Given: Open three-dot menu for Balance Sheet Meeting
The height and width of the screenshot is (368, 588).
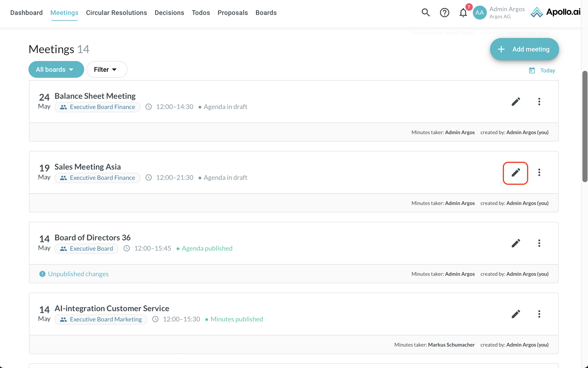Looking at the screenshot, I should (539, 102).
